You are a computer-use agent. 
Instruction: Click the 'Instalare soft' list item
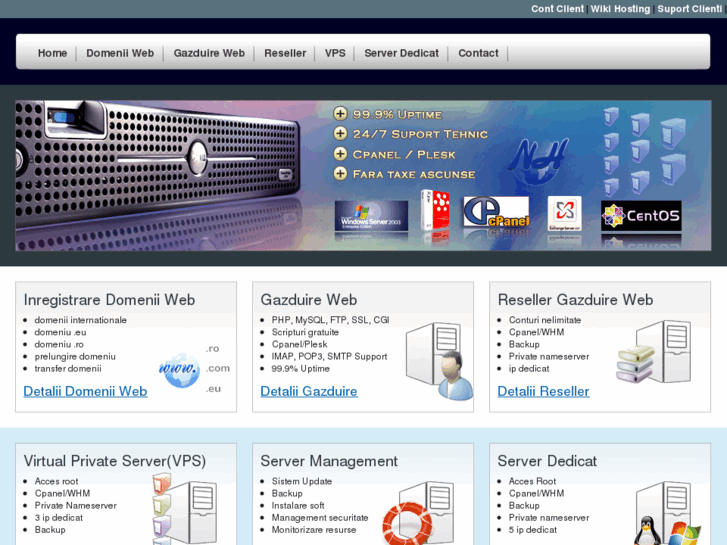click(298, 506)
